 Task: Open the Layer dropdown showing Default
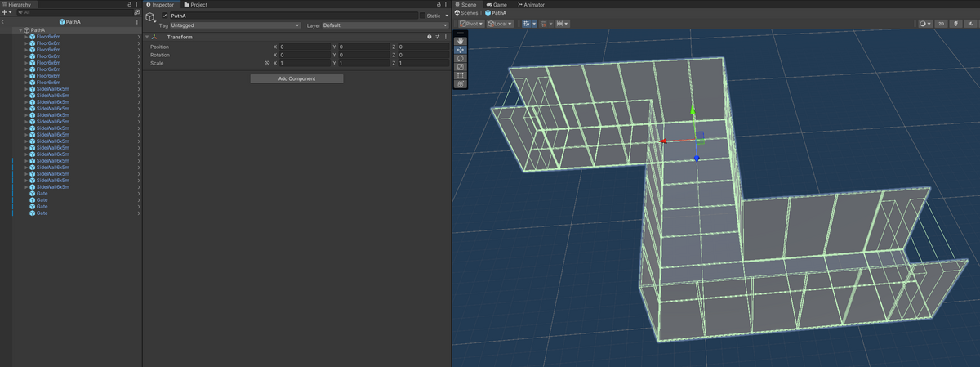pyautogui.click(x=385, y=25)
